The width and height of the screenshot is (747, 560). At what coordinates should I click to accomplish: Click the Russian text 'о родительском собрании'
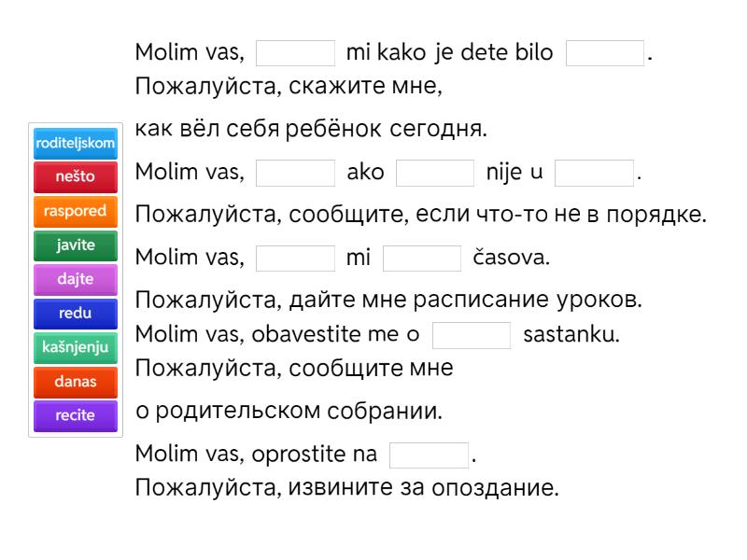pos(290,411)
